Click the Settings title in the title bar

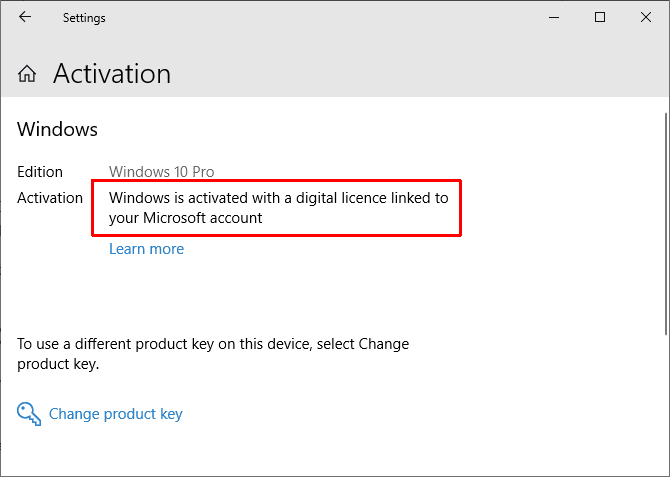pyautogui.click(x=84, y=17)
